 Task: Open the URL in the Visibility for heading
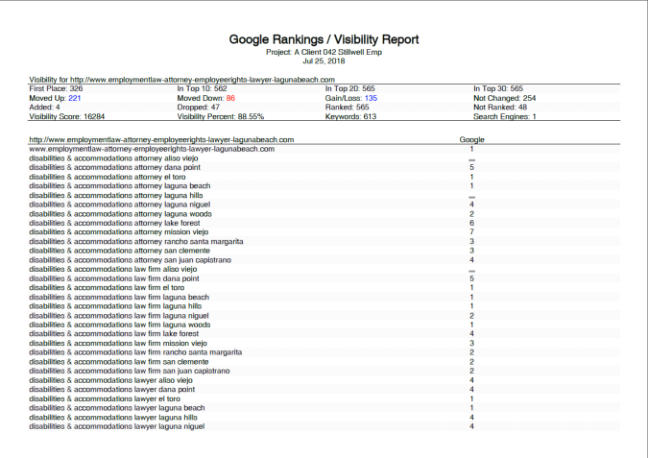coord(209,79)
